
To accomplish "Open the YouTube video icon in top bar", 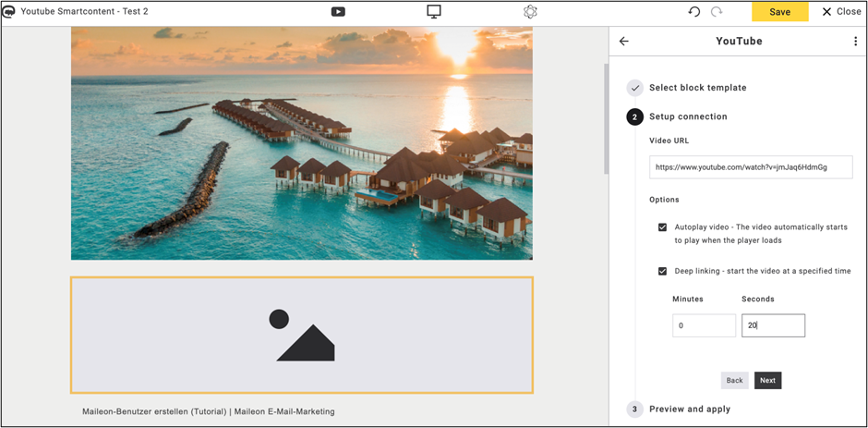I will tap(338, 12).
